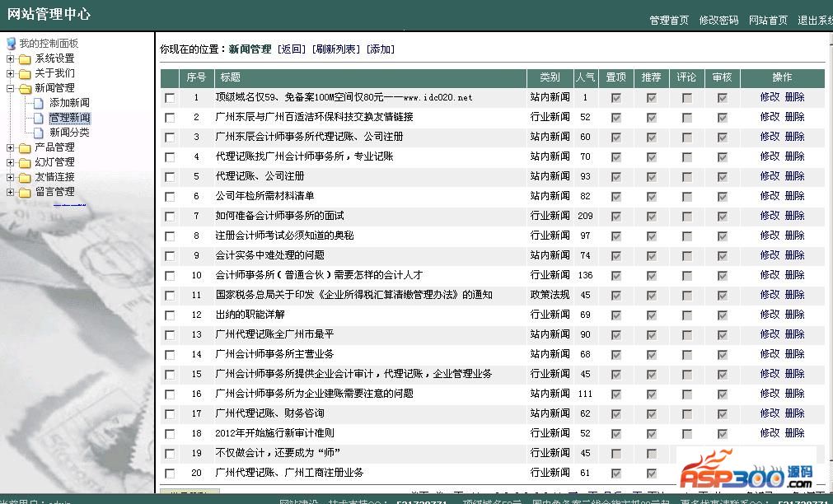
Task: Select 管理新闻 in the sidebar tree
Action: click(69, 118)
